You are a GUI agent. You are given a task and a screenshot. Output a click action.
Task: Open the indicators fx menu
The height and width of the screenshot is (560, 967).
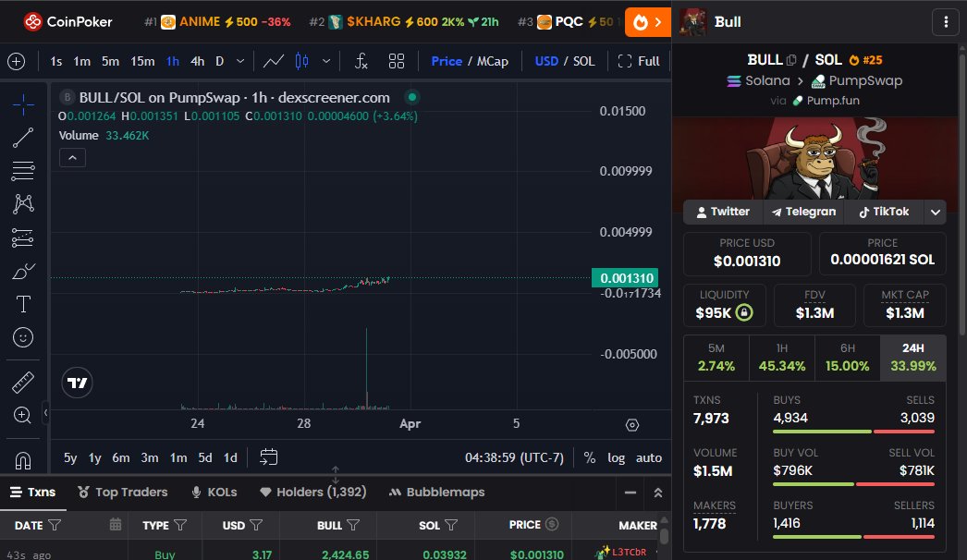(361, 61)
